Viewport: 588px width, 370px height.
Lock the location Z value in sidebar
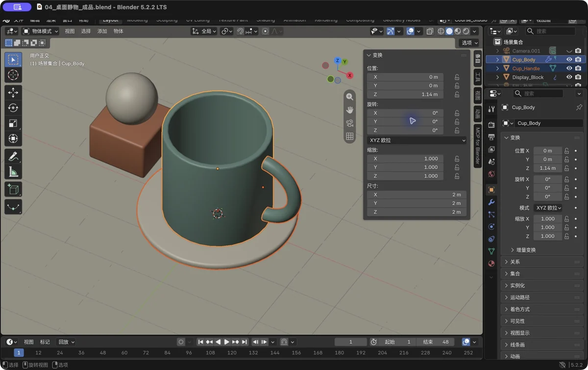(457, 95)
